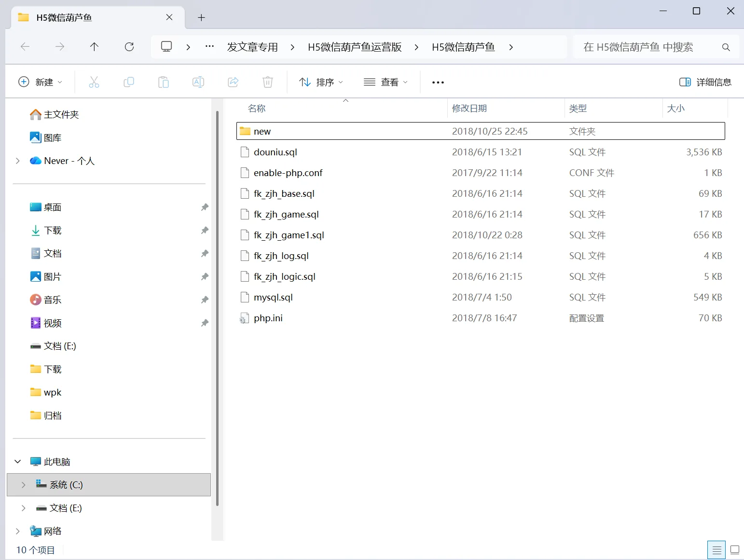The width and height of the screenshot is (744, 560).
Task: Click breadcrumb 发文章专用
Action: [252, 47]
